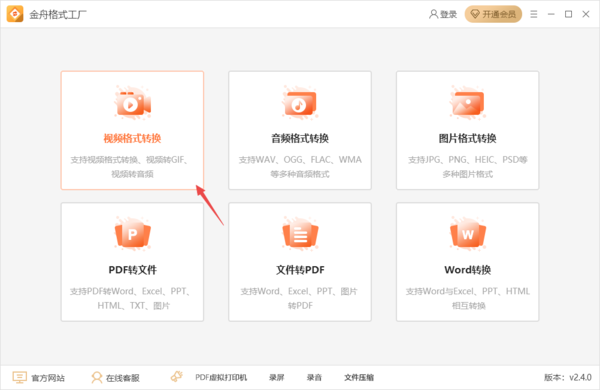Click the official website monitor icon
Image resolution: width=600 pixels, height=390 pixels.
(19, 377)
